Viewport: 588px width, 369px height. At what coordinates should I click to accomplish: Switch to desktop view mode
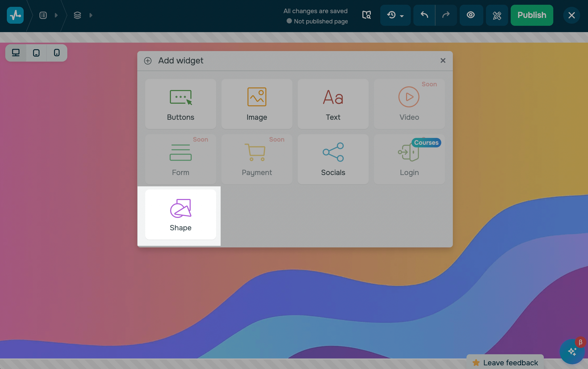pyautogui.click(x=16, y=53)
